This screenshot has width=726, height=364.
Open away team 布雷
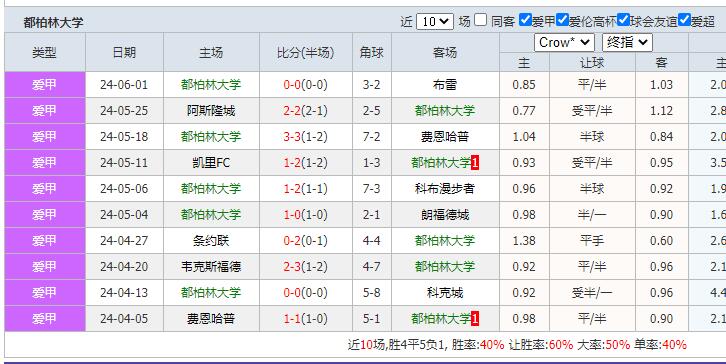pos(445,85)
